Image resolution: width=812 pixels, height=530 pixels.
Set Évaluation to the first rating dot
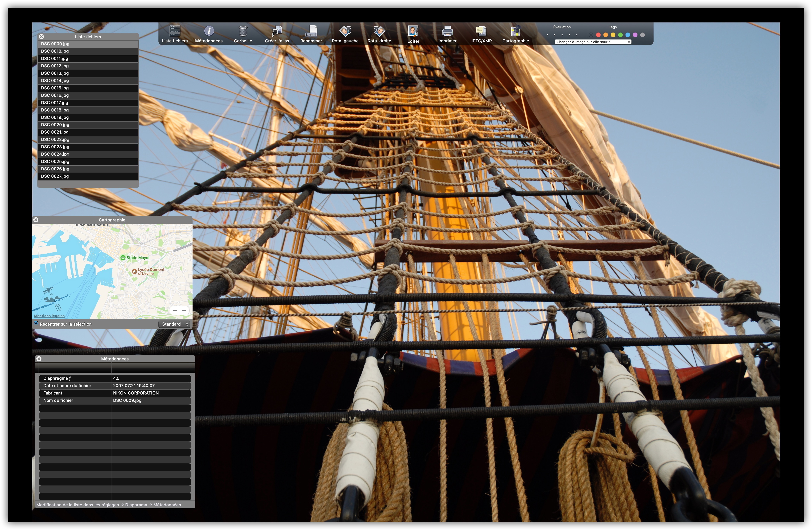click(547, 35)
